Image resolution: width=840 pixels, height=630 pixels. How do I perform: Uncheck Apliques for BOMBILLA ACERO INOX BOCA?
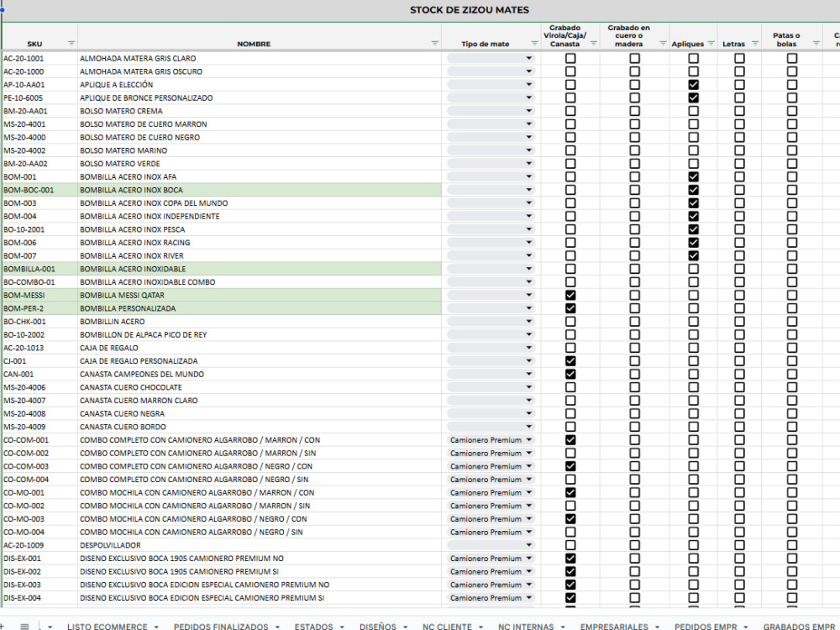[693, 190]
